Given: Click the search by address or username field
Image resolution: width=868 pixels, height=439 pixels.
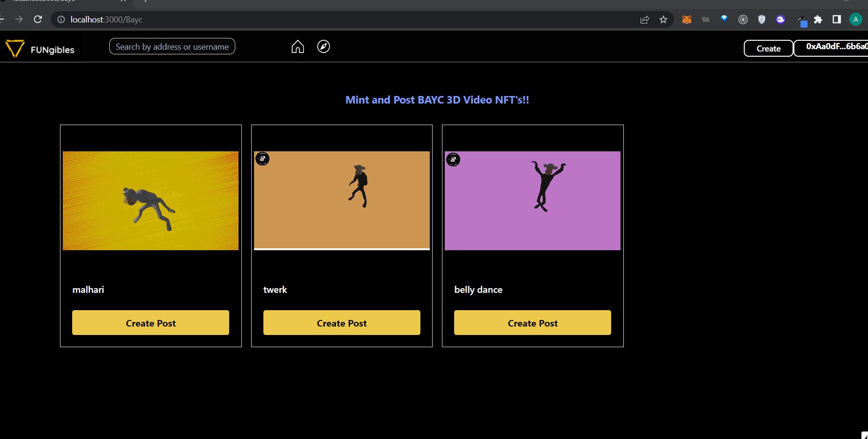Looking at the screenshot, I should coord(172,46).
